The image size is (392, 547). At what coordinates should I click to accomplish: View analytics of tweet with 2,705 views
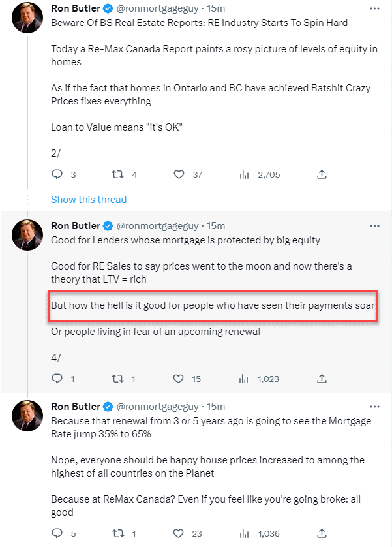245,174
